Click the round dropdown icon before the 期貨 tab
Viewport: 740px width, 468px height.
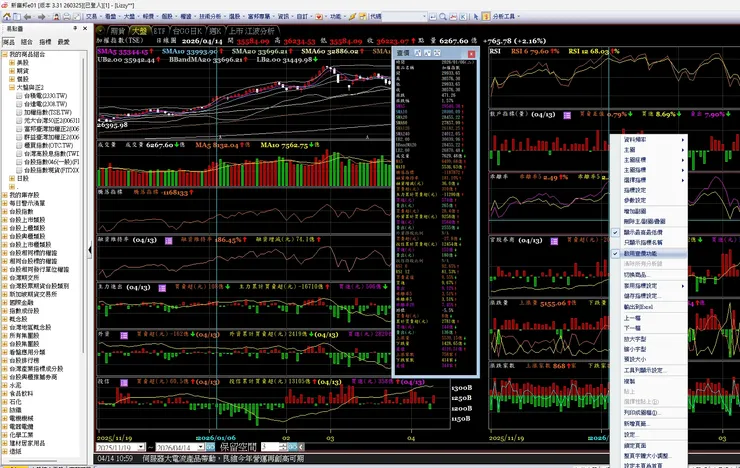click(x=101, y=31)
